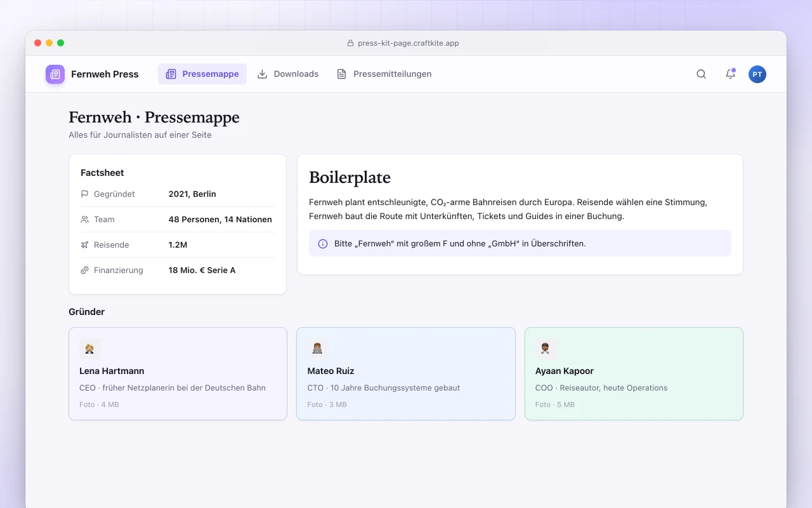Click the flag icon beside Gegründet
The height and width of the screenshot is (508, 812).
tap(85, 194)
